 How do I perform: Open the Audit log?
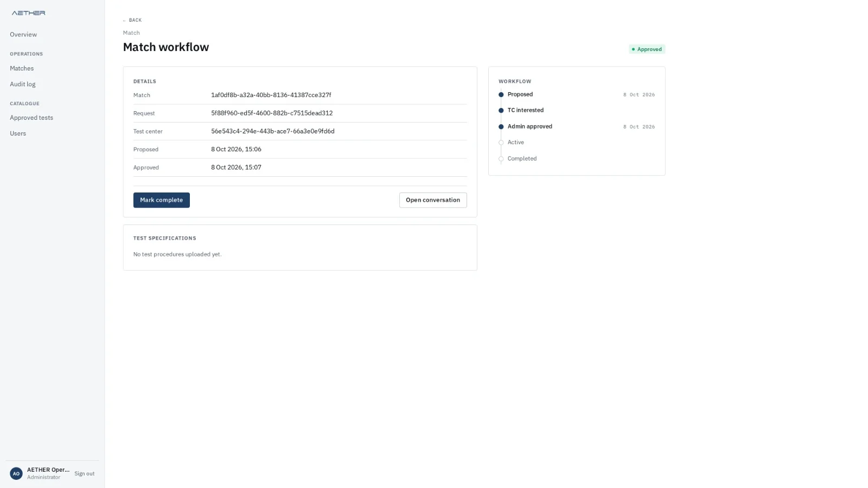click(x=23, y=84)
